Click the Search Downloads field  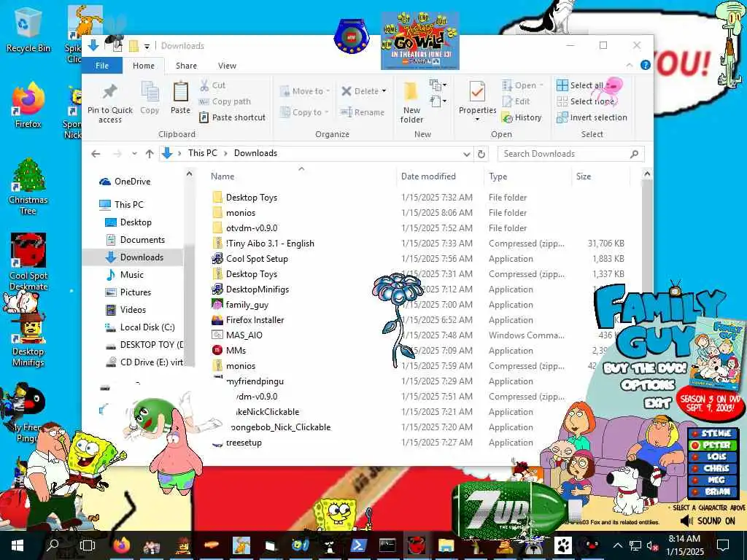570,154
